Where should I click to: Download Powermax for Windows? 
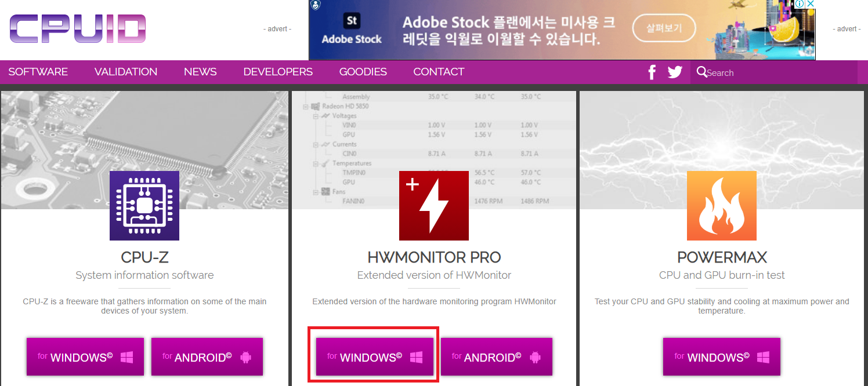coord(722,357)
